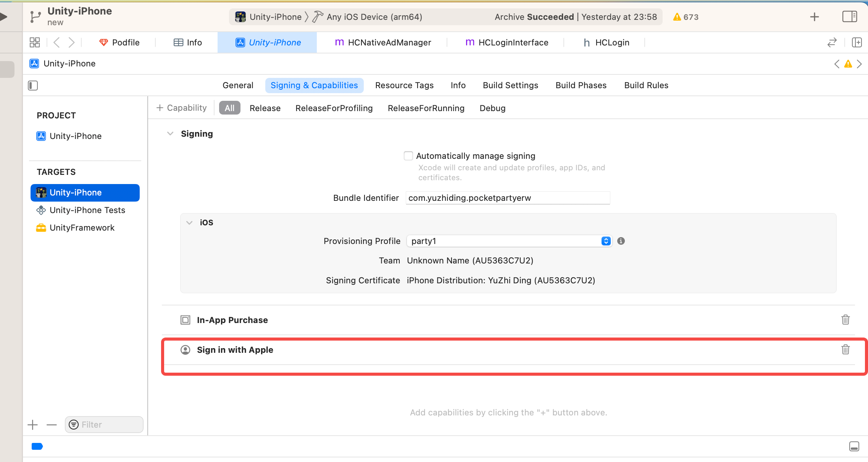Delete the In-App Purchase capability
The width and height of the screenshot is (868, 462).
pos(845,320)
